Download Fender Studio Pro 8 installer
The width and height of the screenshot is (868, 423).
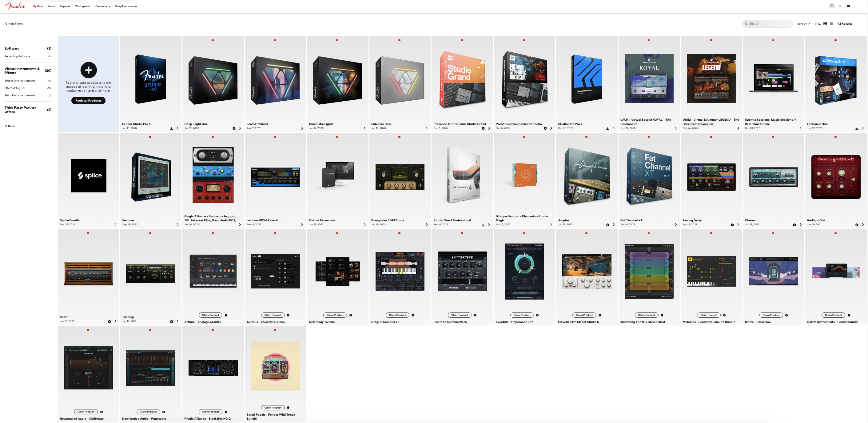pos(172,128)
